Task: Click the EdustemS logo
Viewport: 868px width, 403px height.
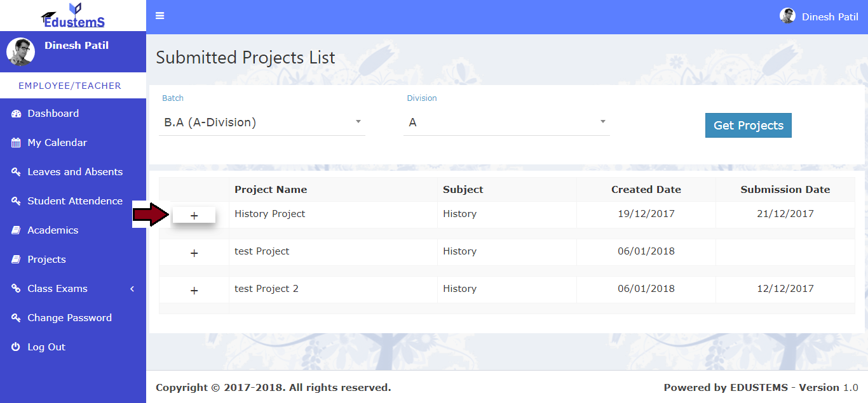Action: pyautogui.click(x=73, y=16)
